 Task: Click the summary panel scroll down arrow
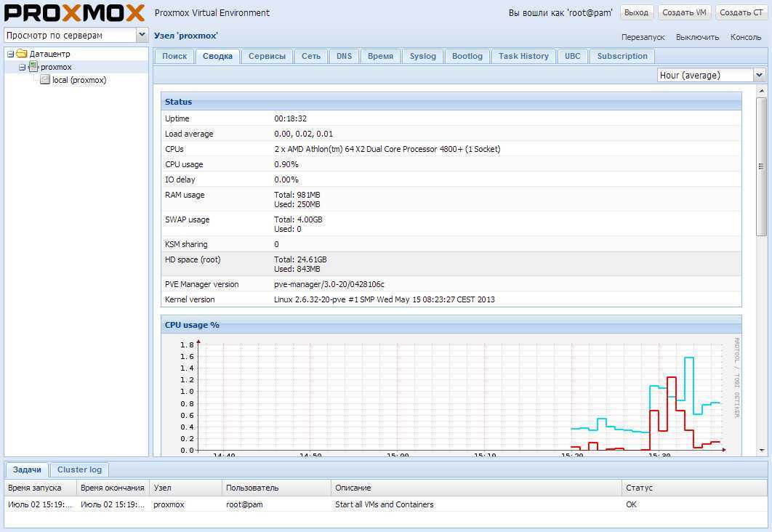[x=761, y=450]
